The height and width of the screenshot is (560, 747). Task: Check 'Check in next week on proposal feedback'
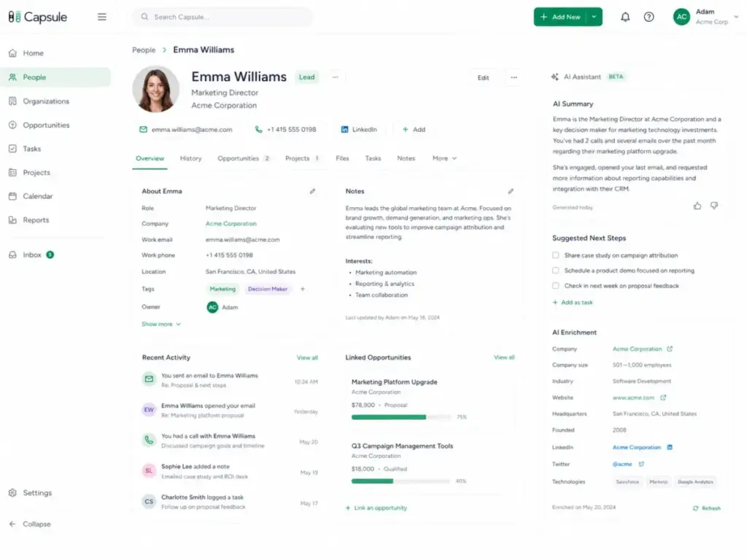point(555,286)
